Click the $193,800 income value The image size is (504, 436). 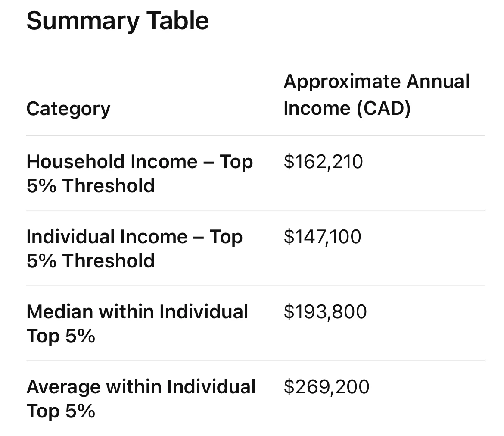(x=325, y=312)
